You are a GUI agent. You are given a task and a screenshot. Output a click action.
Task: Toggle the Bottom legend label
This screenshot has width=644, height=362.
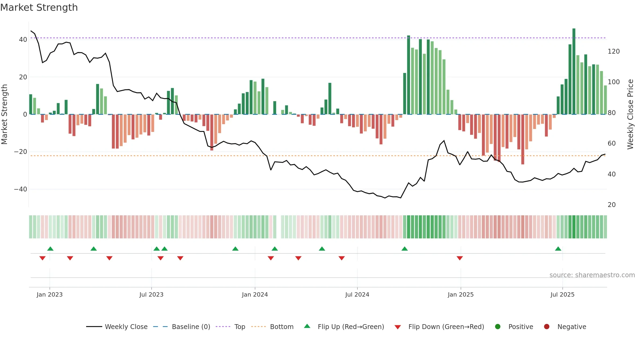pyautogui.click(x=282, y=327)
